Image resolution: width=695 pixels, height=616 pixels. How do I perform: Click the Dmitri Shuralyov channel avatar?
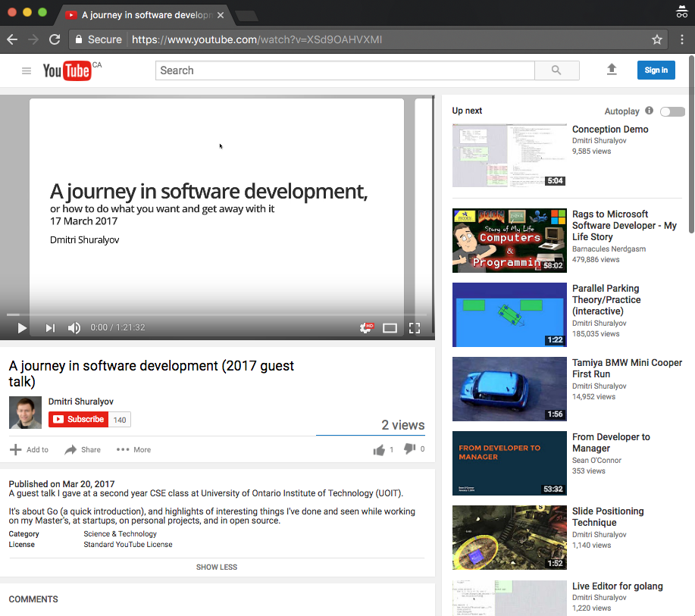tap(25, 413)
